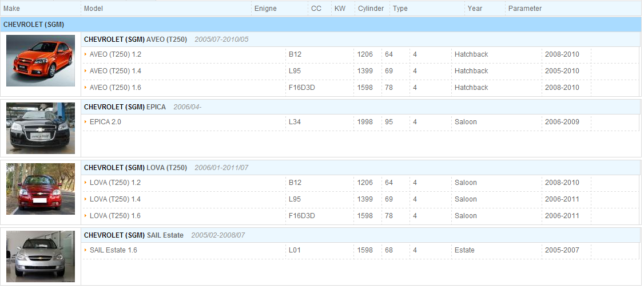This screenshot has width=644, height=288.
Task: Open the red Lova car thumbnail
Action: pos(41,189)
